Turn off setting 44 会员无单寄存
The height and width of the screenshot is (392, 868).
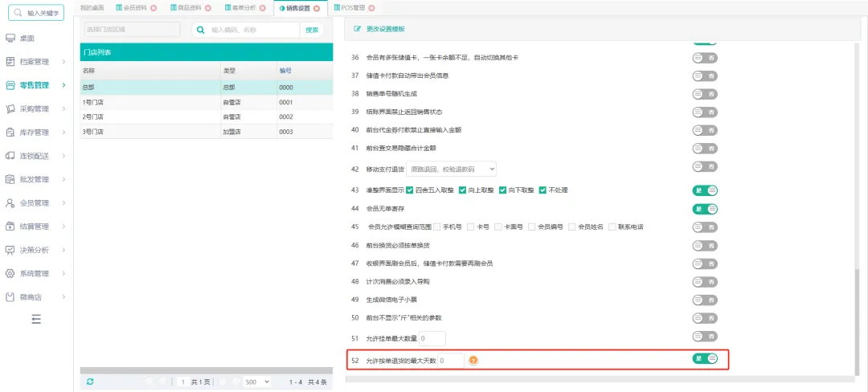[x=705, y=209]
